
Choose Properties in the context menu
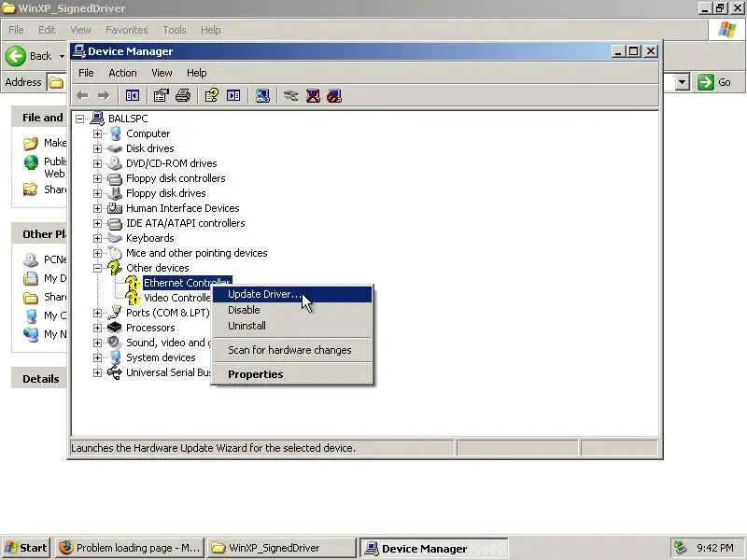(x=292, y=374)
